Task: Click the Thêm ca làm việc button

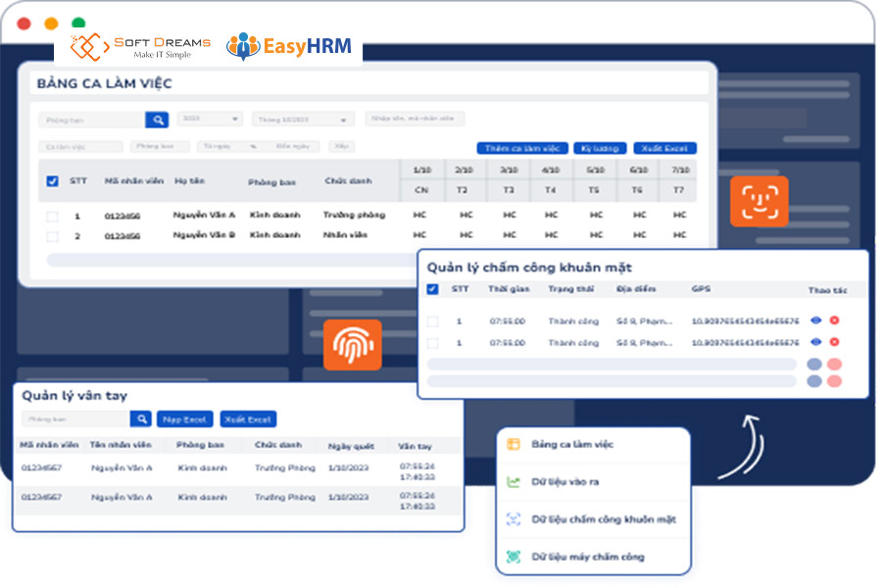Action: coord(521,148)
